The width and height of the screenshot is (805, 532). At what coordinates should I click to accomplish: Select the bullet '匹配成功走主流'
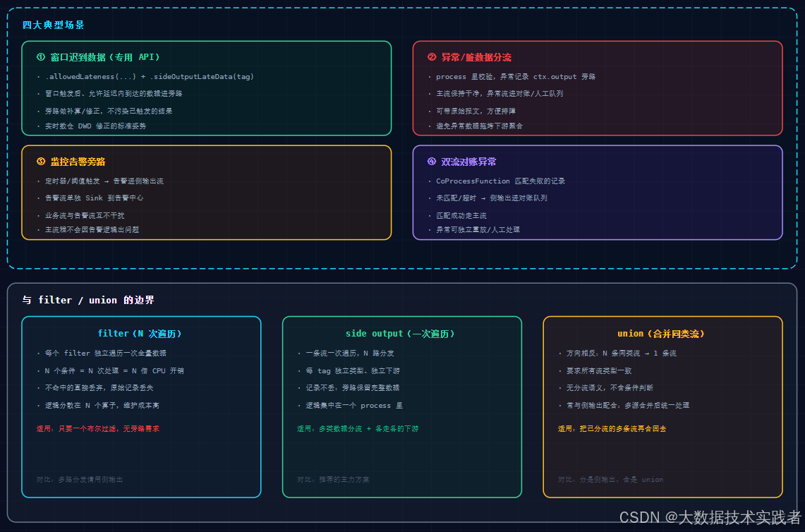461,216
